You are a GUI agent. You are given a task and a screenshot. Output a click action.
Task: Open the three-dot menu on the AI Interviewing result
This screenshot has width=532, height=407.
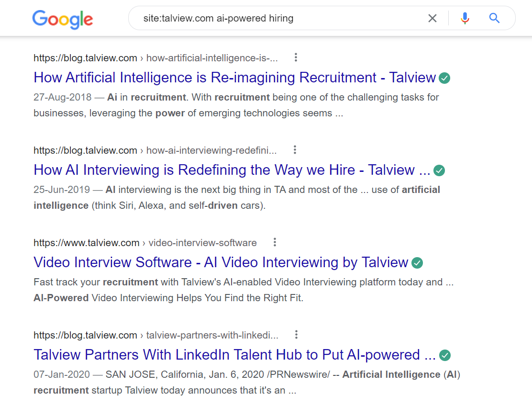point(295,149)
